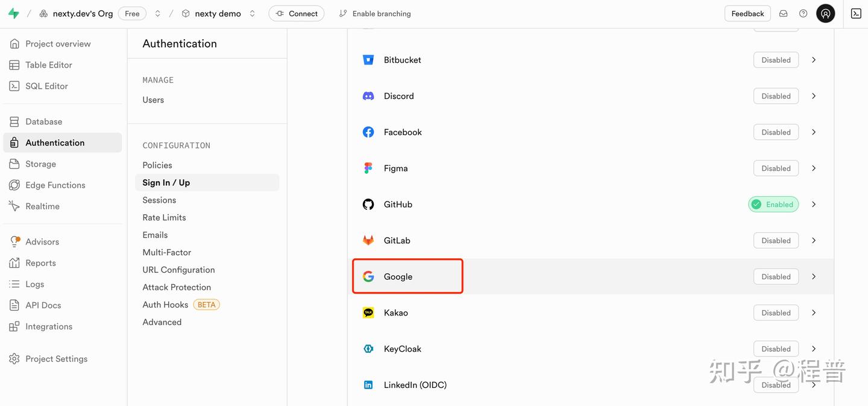Click the Facebook Disabled status badge
868x406 pixels.
776,132
